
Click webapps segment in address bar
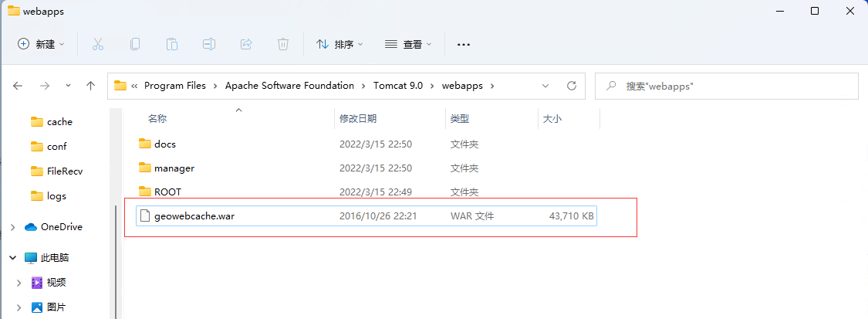(462, 86)
